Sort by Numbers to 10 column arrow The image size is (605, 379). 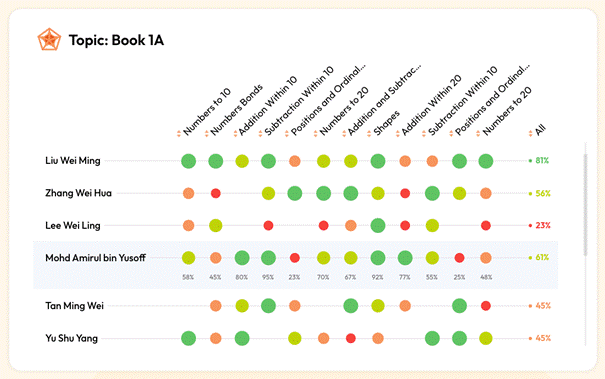tap(179, 134)
